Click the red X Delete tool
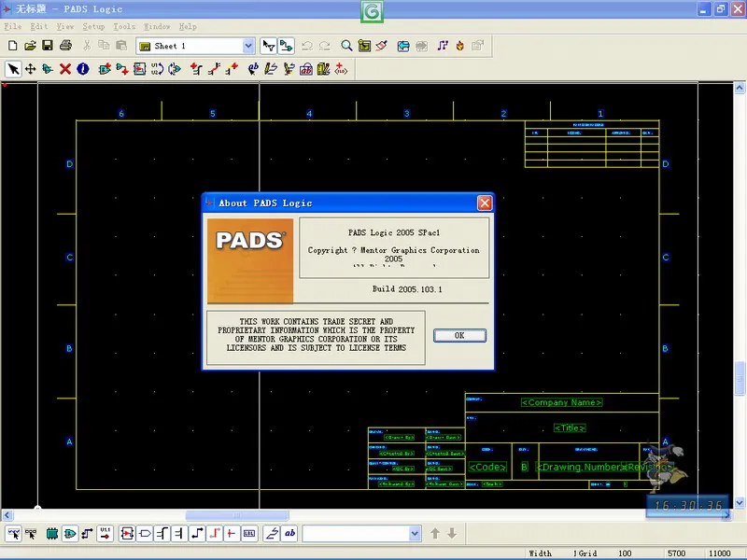The height and width of the screenshot is (560, 747). (x=65, y=69)
